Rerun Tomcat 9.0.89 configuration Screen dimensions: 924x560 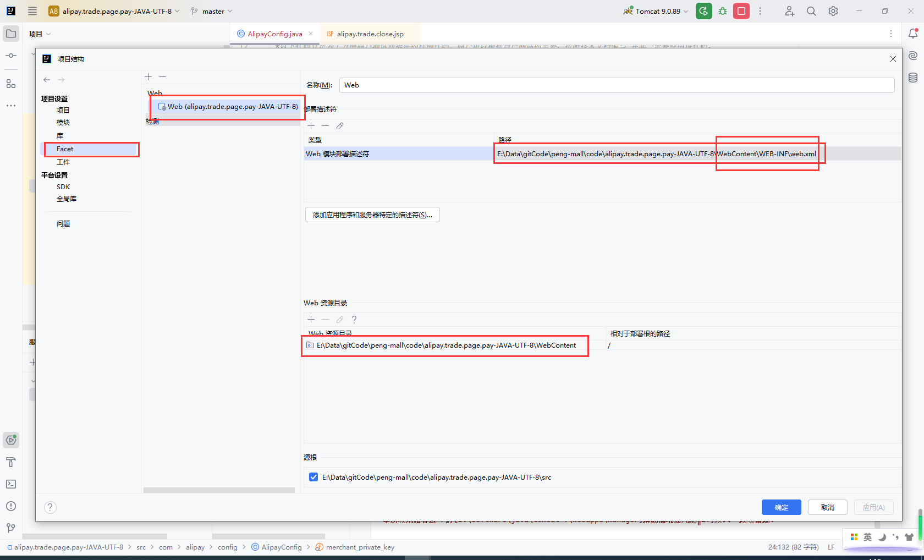704,11
